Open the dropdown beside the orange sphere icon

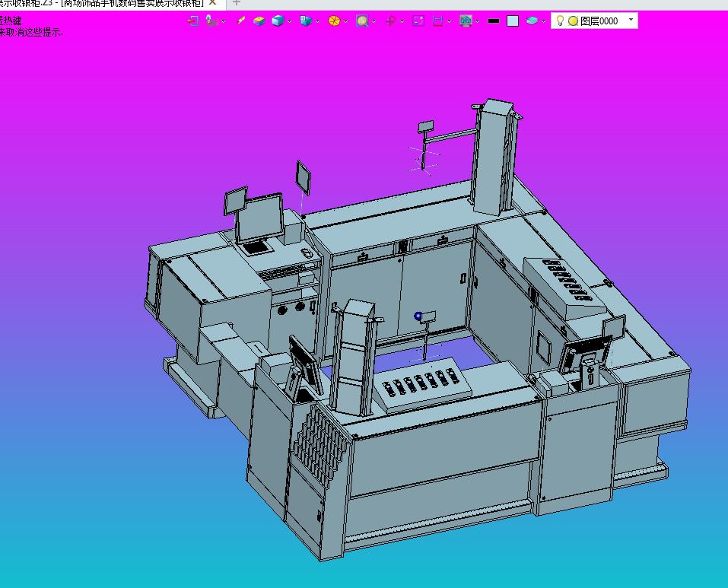[346, 21]
